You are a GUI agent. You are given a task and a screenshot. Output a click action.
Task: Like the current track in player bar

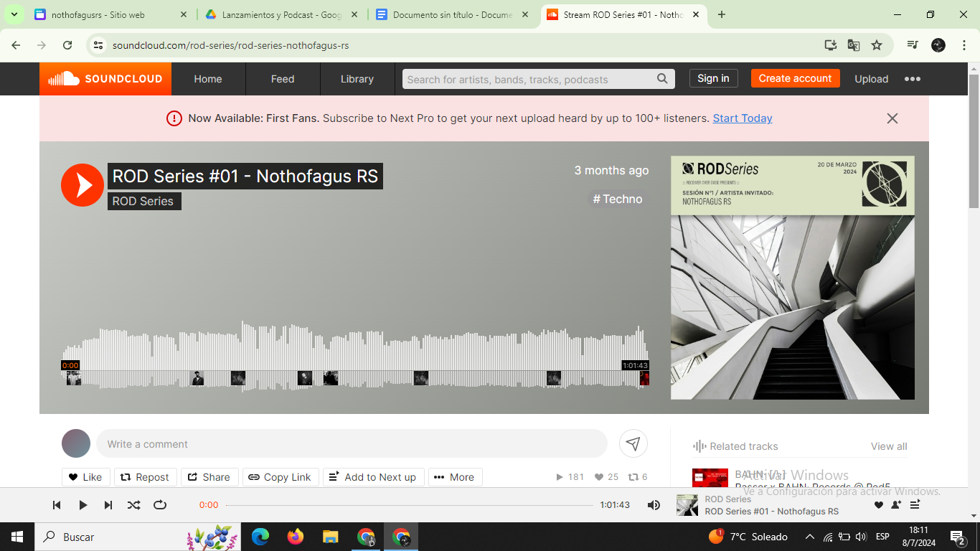[879, 505]
